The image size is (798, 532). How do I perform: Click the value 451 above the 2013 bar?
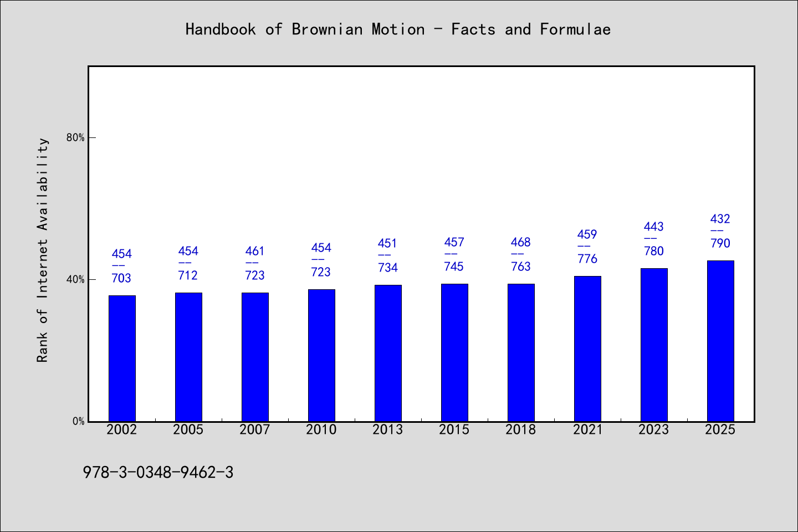pos(388,243)
